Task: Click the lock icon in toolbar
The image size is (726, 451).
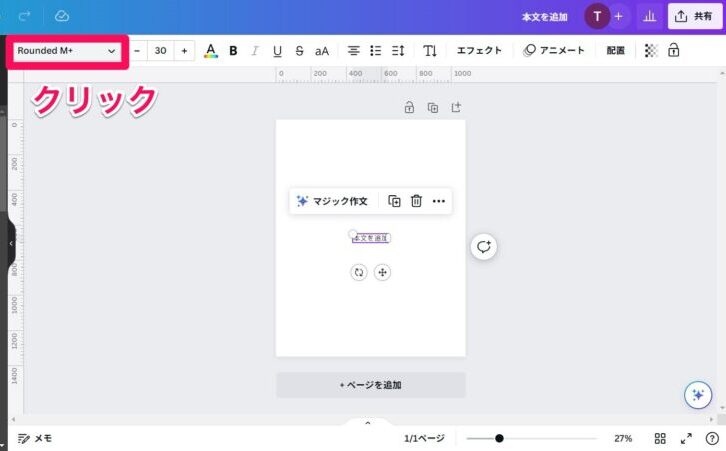Action: (674, 50)
